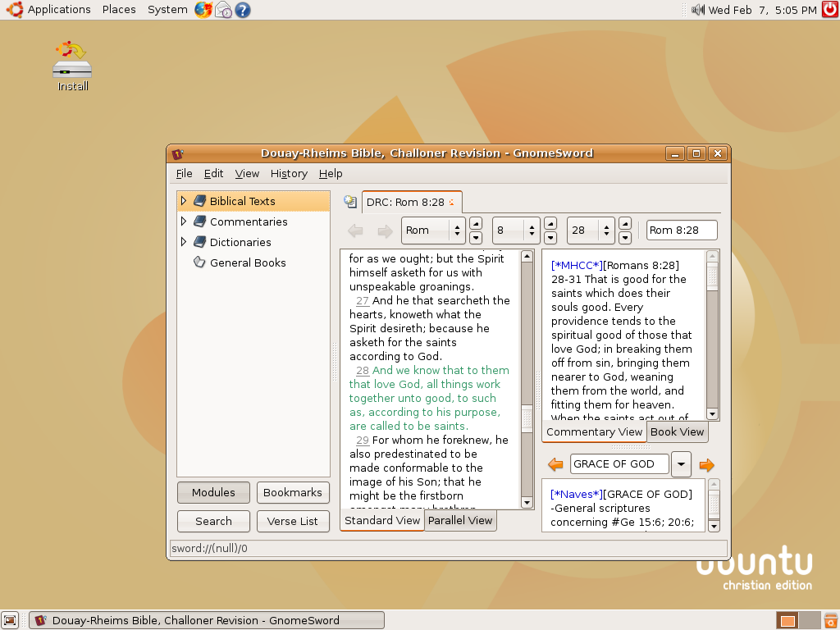Follow the *Naves* dictionary link
The height and width of the screenshot is (630, 840).
click(x=577, y=494)
